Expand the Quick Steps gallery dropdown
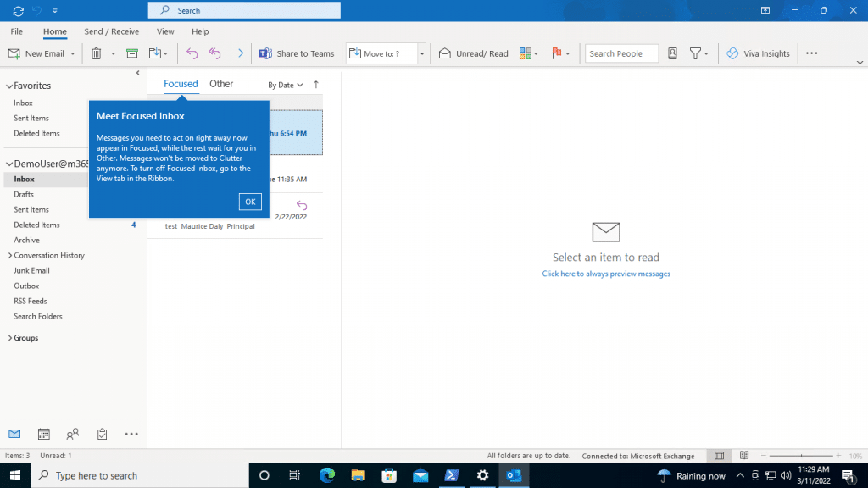Screen dimensions: 868x488 point(422,53)
